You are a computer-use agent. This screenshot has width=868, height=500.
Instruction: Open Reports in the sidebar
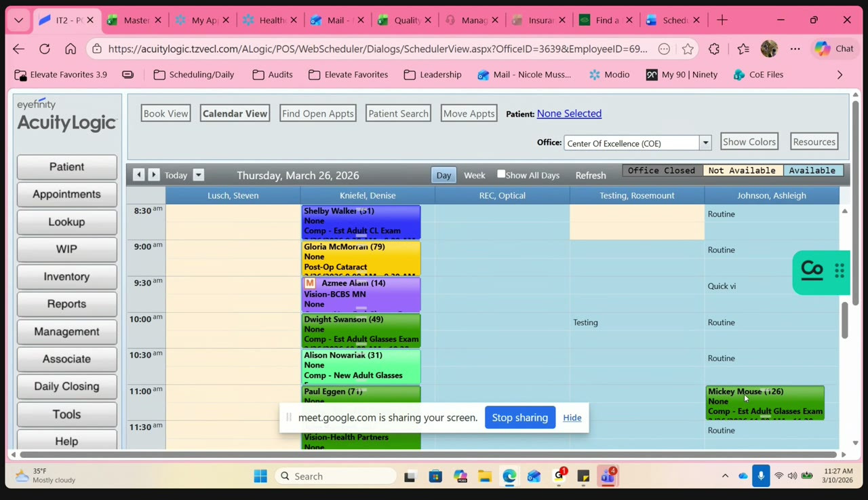pos(66,304)
